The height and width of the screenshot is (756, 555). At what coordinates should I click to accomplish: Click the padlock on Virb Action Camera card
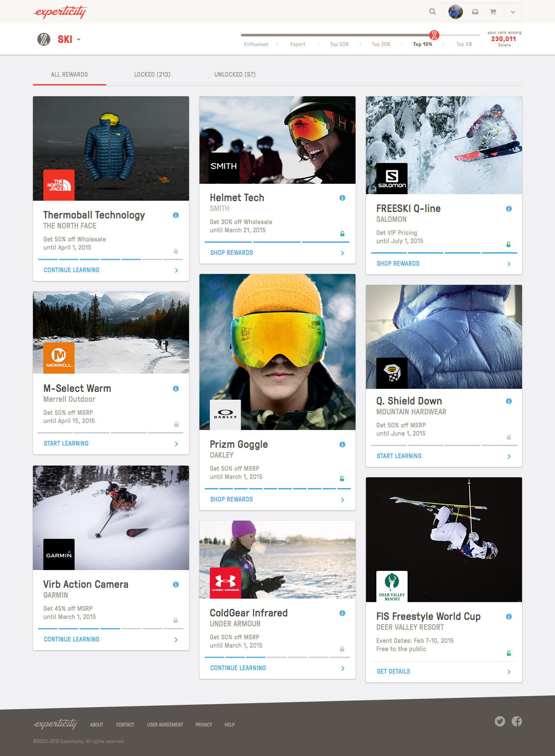point(175,620)
